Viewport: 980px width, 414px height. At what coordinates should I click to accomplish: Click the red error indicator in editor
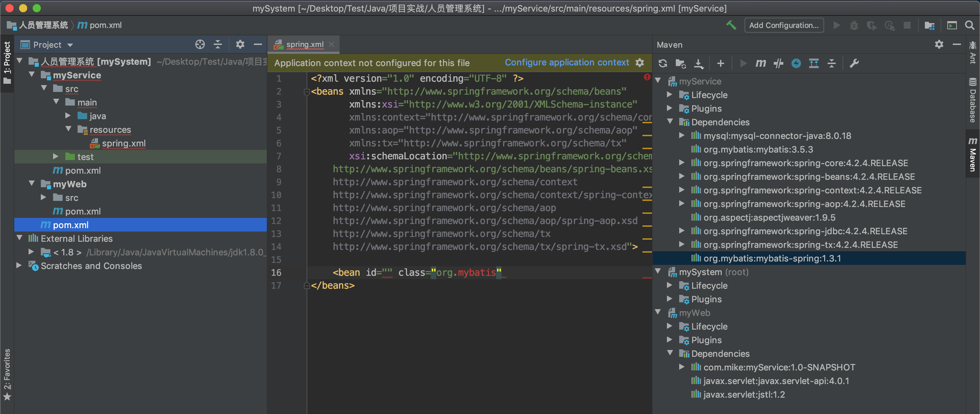coord(647,77)
